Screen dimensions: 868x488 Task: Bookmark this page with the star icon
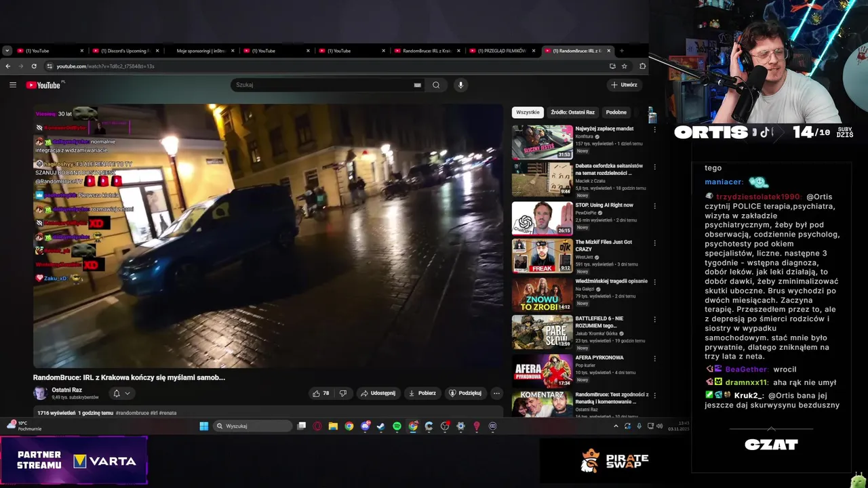(x=625, y=66)
